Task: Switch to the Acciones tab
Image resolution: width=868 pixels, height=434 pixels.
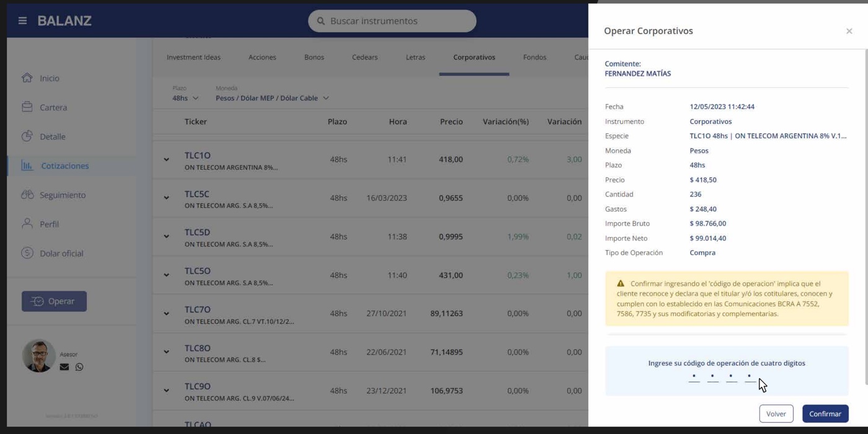Action: click(262, 57)
